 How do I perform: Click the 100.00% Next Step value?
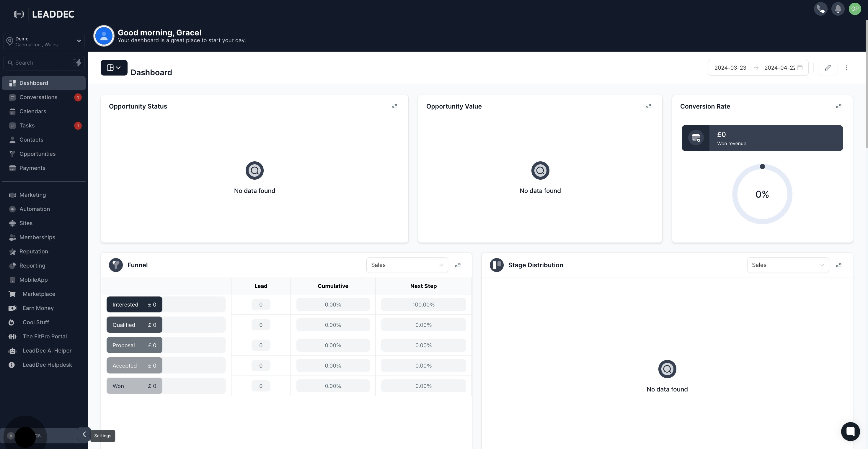click(x=423, y=304)
